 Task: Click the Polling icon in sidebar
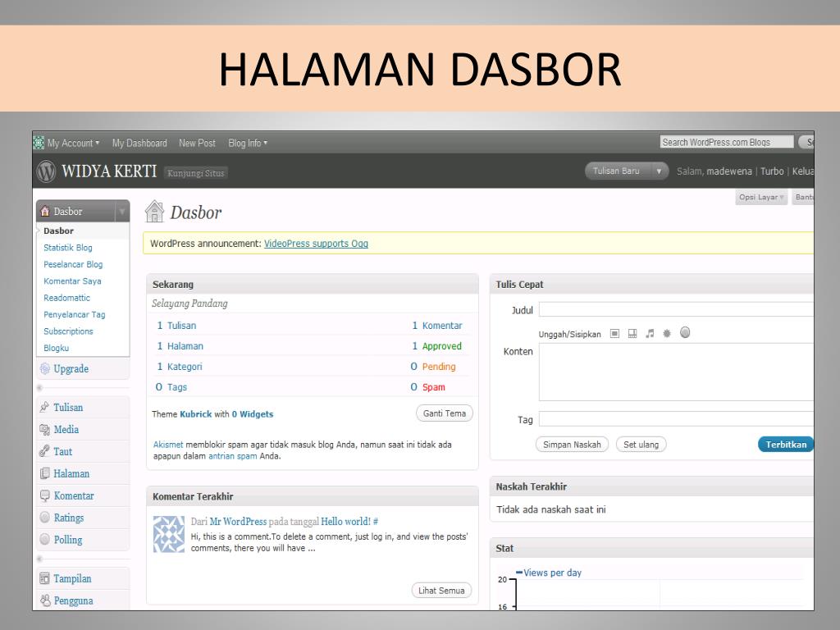45,540
